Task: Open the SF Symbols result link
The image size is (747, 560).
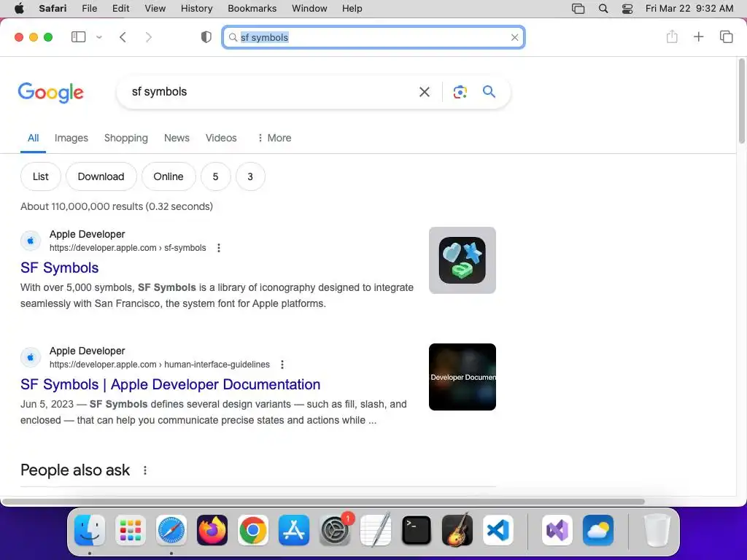Action: point(60,268)
